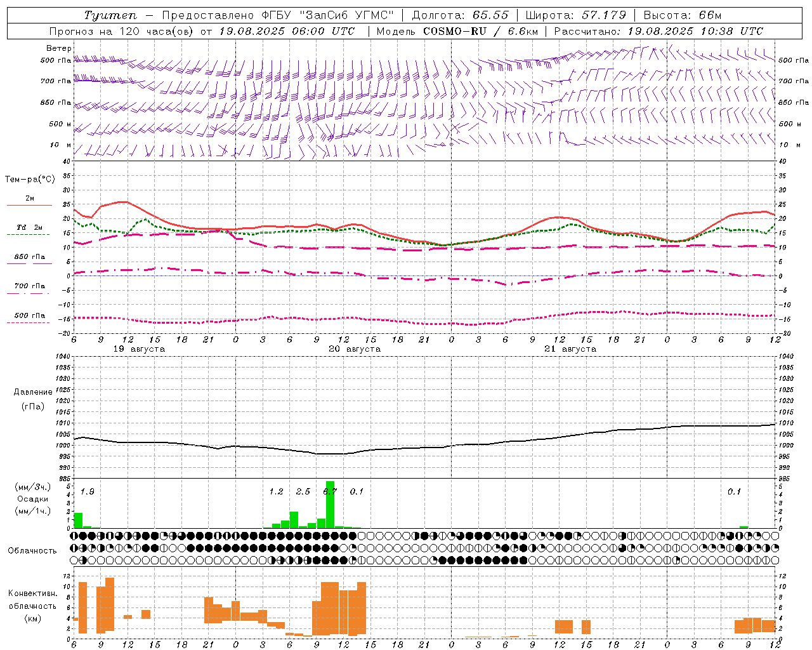Select the 700 гПа temperature legend entry
The image size is (812, 650).
click(x=29, y=286)
